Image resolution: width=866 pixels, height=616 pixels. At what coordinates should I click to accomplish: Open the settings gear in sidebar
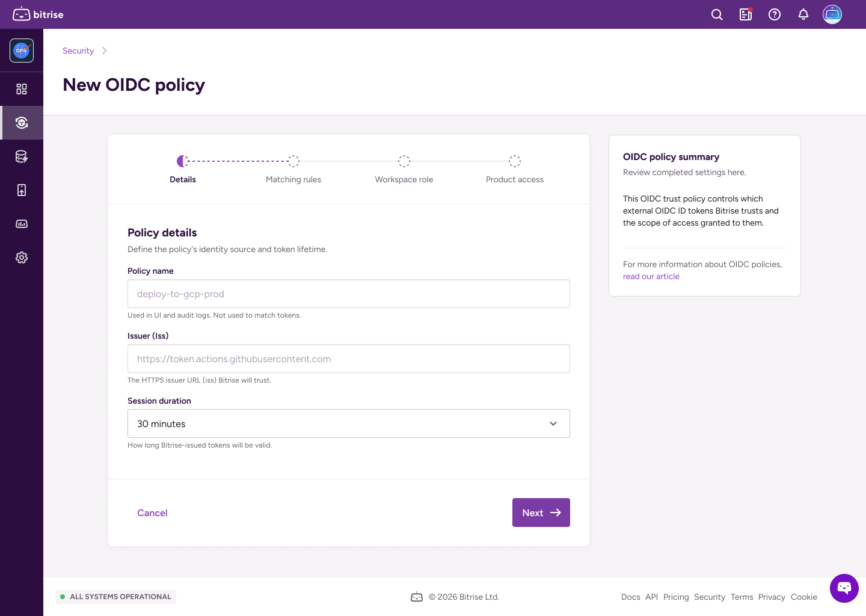pyautogui.click(x=22, y=257)
